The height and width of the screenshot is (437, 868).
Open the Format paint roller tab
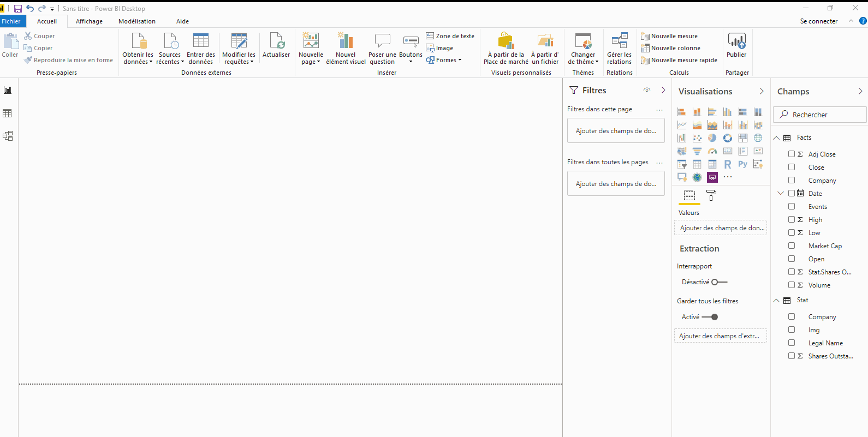click(711, 195)
